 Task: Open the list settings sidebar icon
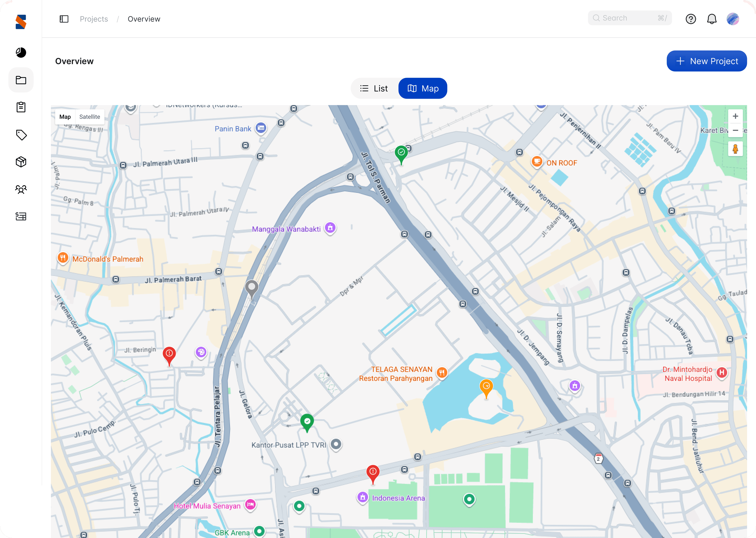(21, 216)
